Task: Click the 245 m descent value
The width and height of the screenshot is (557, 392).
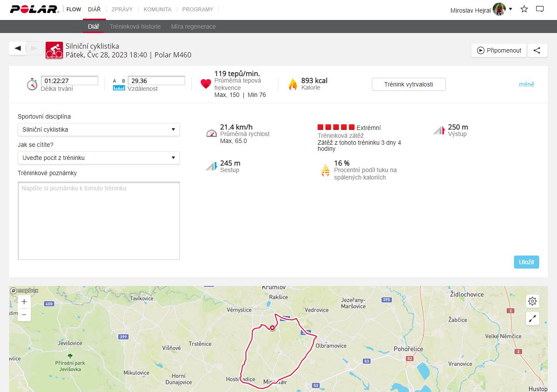Action: click(230, 163)
